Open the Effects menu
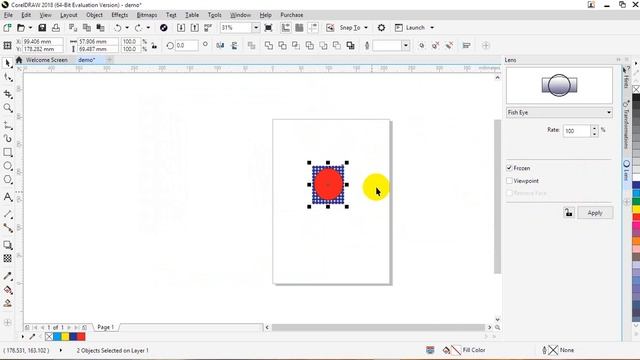The width and height of the screenshot is (640, 360). point(119,15)
